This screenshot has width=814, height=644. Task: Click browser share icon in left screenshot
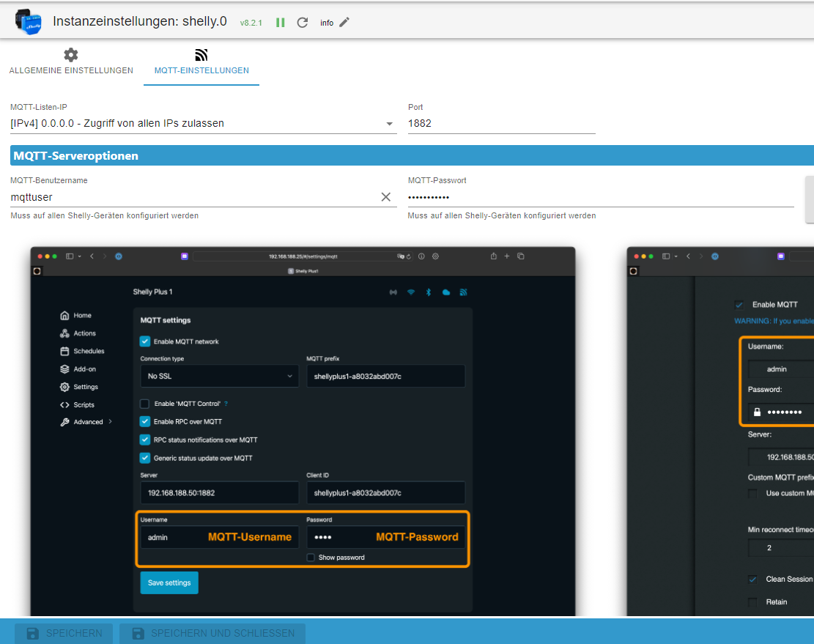pos(493,256)
